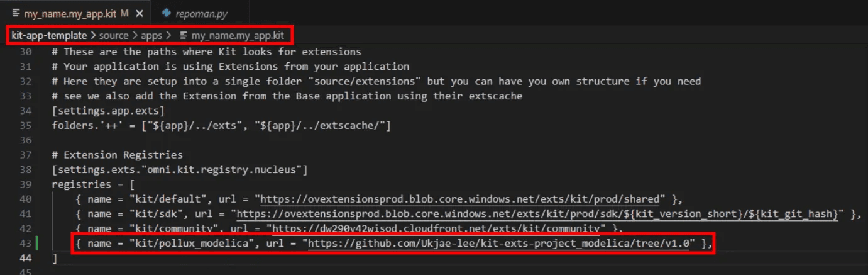
Task: Click line number 43 in the gutter
Action: [25, 244]
